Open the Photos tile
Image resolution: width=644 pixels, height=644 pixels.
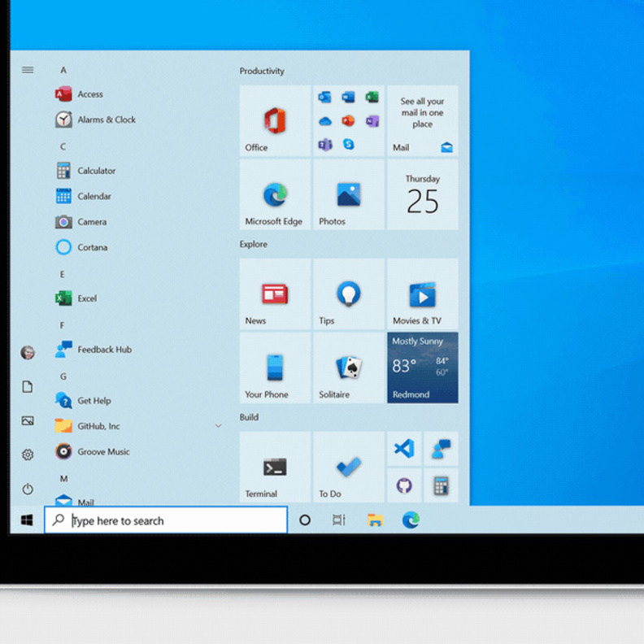tap(349, 194)
